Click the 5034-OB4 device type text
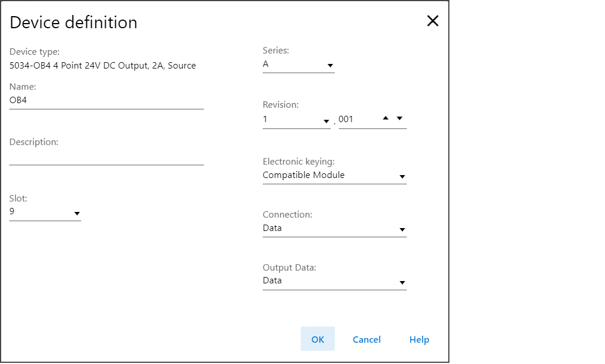The height and width of the screenshot is (364, 605). pyautogui.click(x=103, y=66)
